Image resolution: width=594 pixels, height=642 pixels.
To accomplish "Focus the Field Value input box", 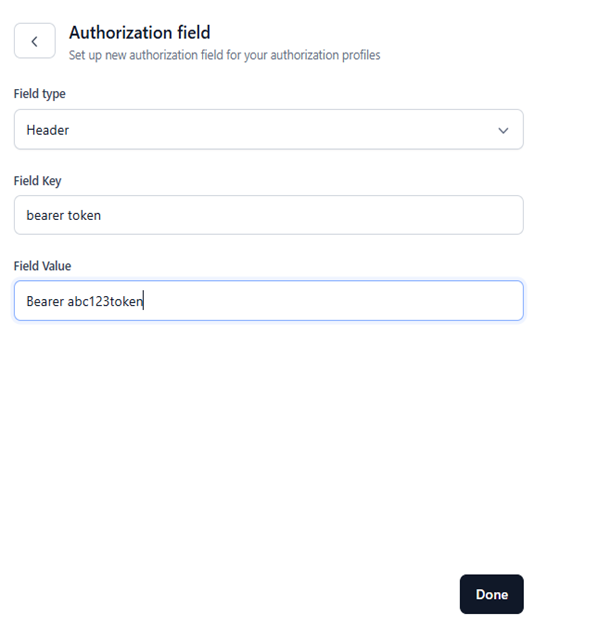I will 269,301.
